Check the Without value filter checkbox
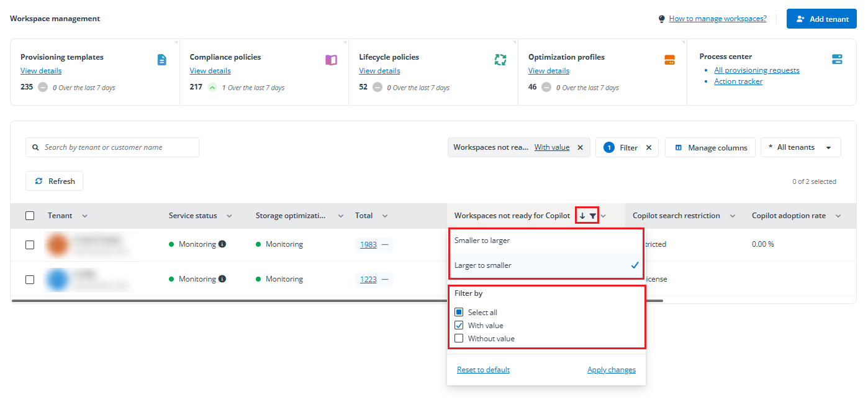The height and width of the screenshot is (404, 868). coord(459,338)
